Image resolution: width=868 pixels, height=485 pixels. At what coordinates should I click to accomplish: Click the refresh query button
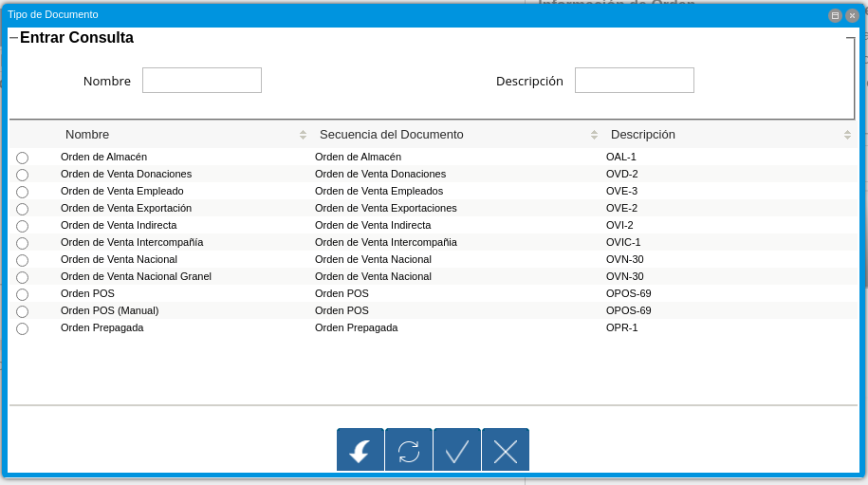[409, 451]
